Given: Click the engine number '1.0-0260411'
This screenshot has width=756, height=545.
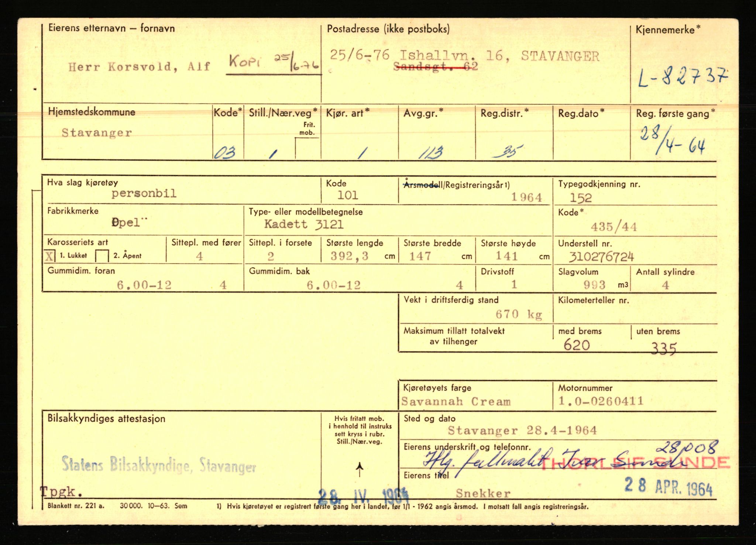Looking at the screenshot, I should point(601,401).
